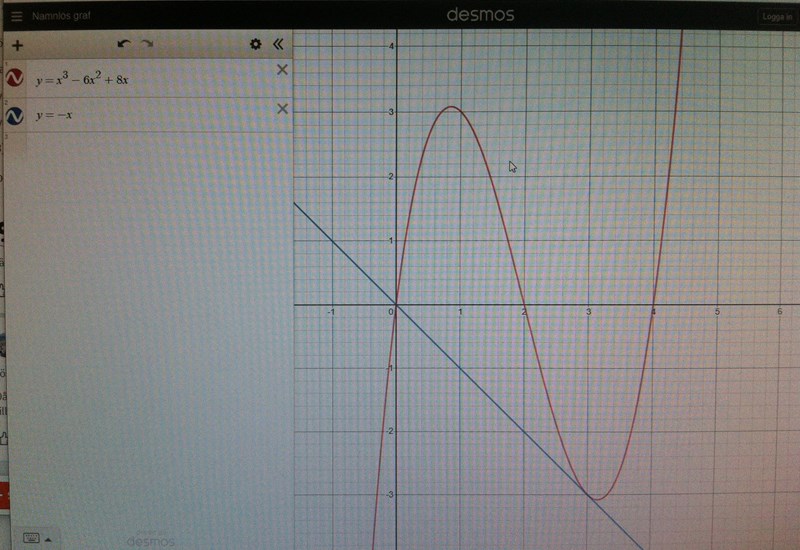Click the Namnlös graf title
This screenshot has height=550, width=800.
tap(61, 16)
